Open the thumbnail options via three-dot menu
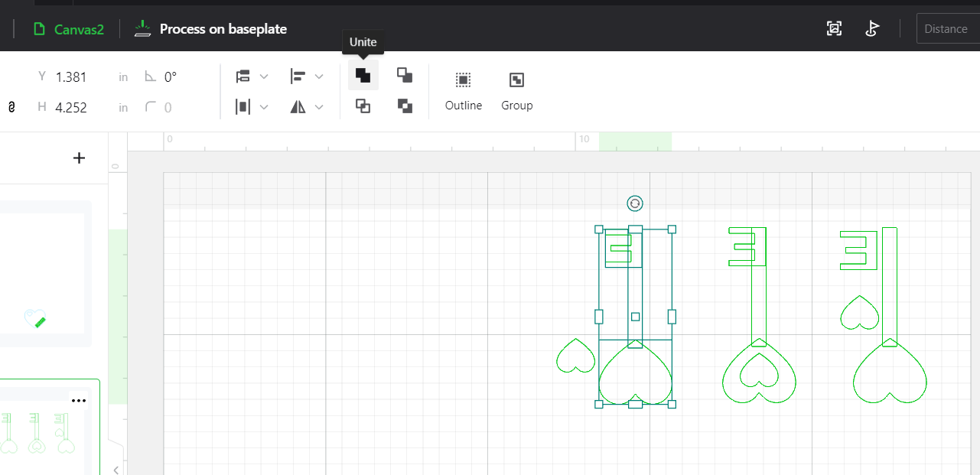The width and height of the screenshot is (980, 475). pyautogui.click(x=79, y=399)
